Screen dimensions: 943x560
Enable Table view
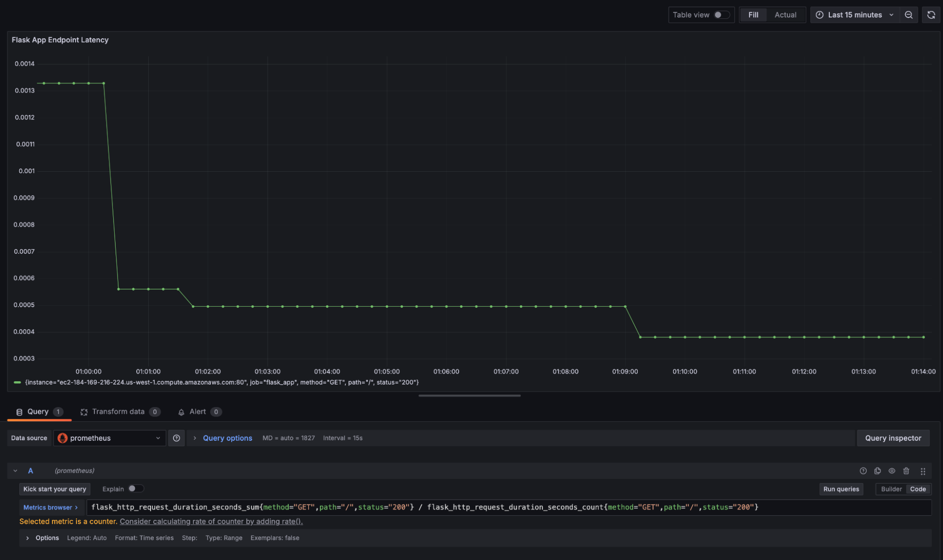pos(721,15)
